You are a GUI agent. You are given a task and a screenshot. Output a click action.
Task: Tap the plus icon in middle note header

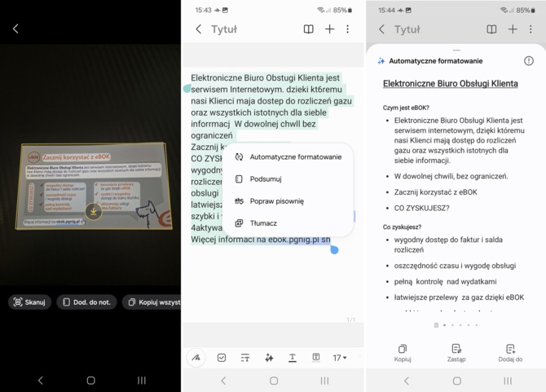(329, 29)
